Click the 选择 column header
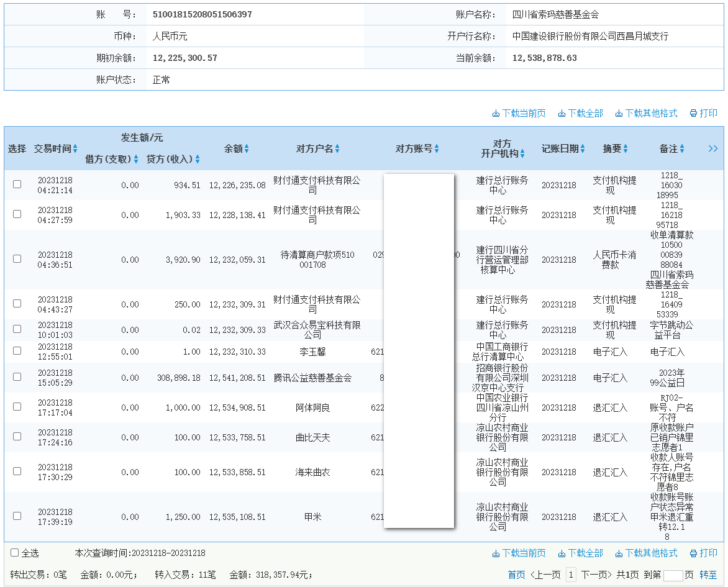The height and width of the screenshot is (587, 728). 17,148
